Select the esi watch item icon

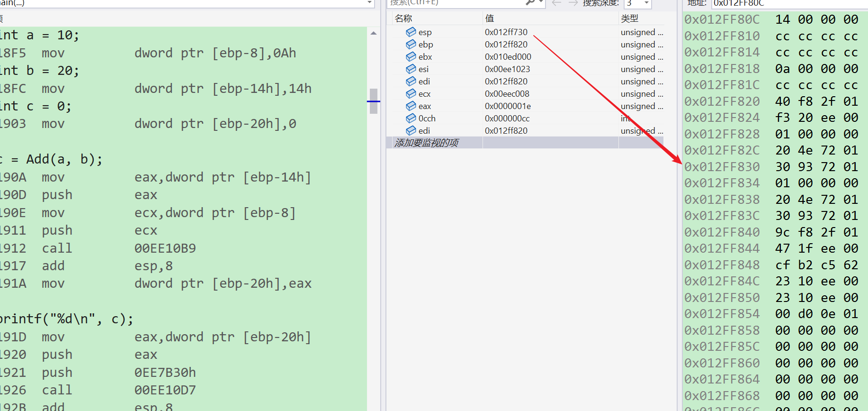point(411,69)
